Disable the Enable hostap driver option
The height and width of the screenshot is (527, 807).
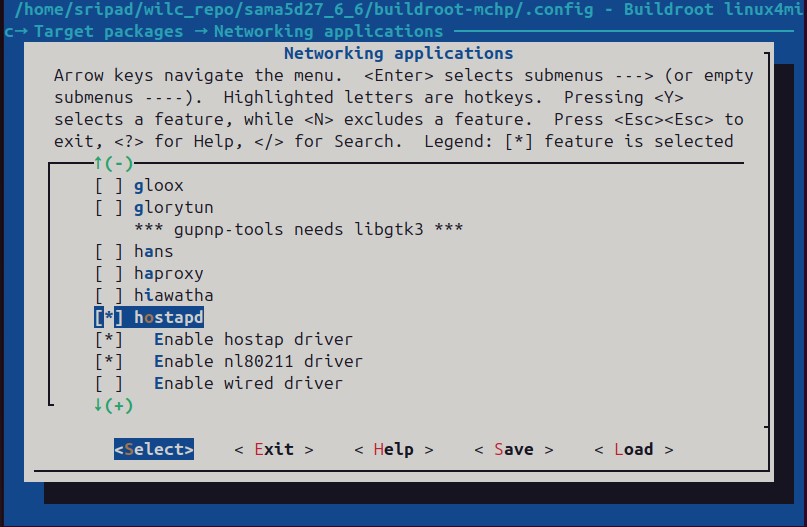pos(108,340)
